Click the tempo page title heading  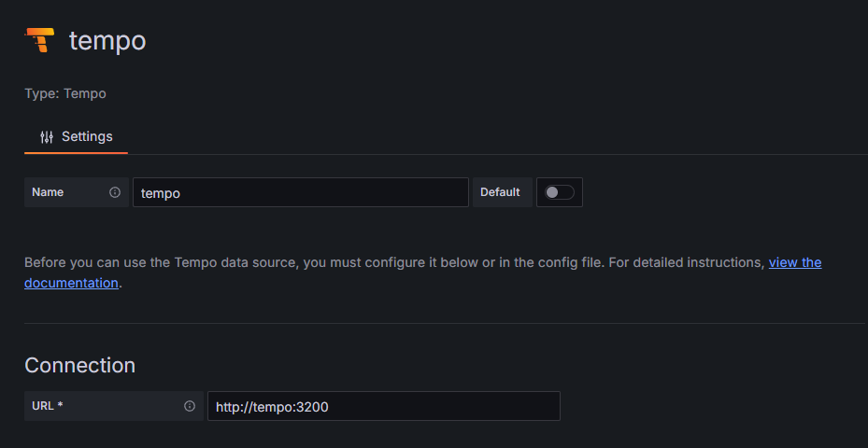107,41
